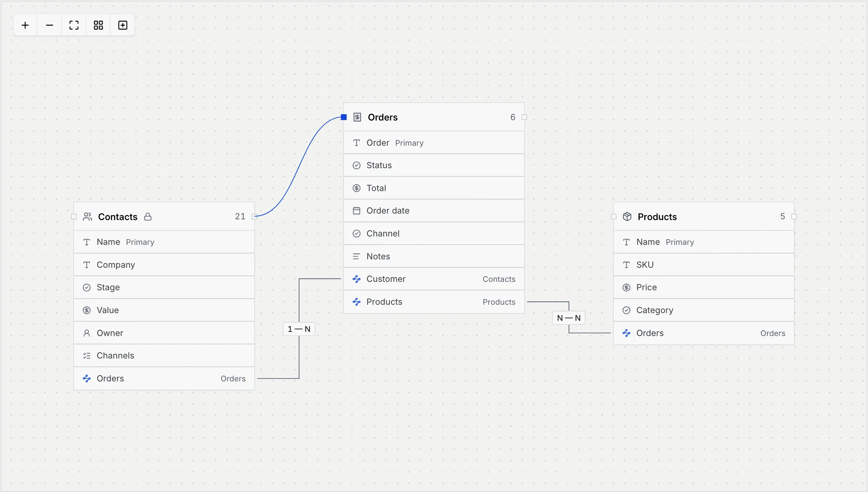The image size is (868, 492).
Task: Select the Orders table title
Action: pyautogui.click(x=383, y=117)
